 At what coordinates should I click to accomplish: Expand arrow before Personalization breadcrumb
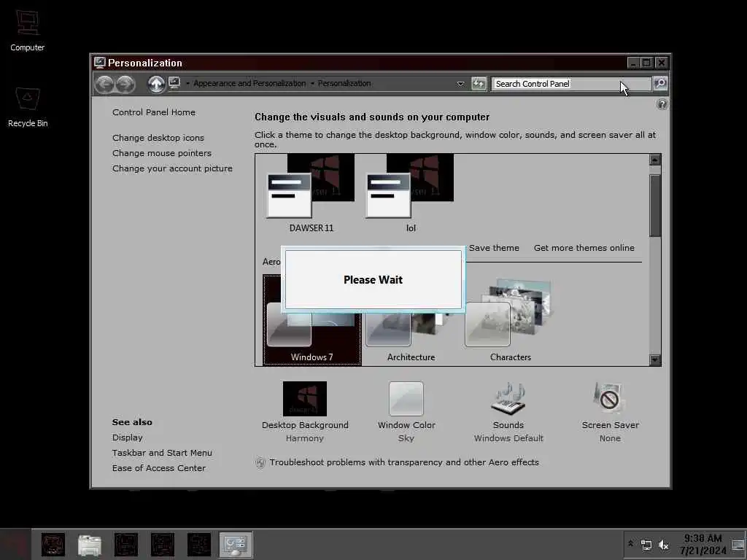click(312, 84)
